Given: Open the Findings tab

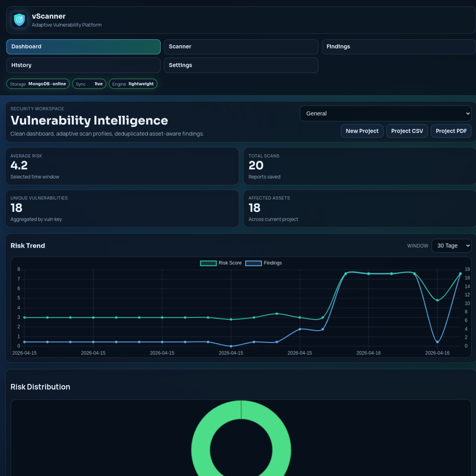Looking at the screenshot, I should [x=398, y=47].
